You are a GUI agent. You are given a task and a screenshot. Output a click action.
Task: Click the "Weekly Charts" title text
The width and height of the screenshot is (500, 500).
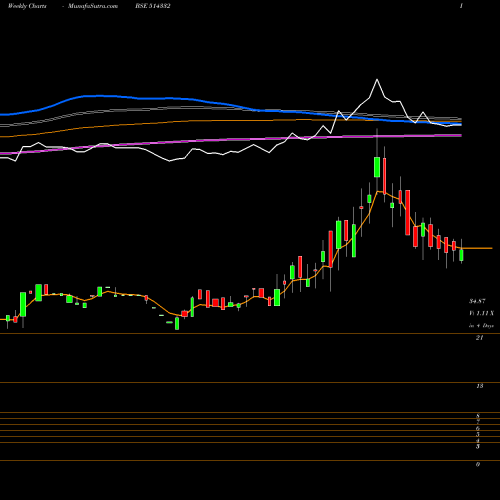pyautogui.click(x=27, y=6)
